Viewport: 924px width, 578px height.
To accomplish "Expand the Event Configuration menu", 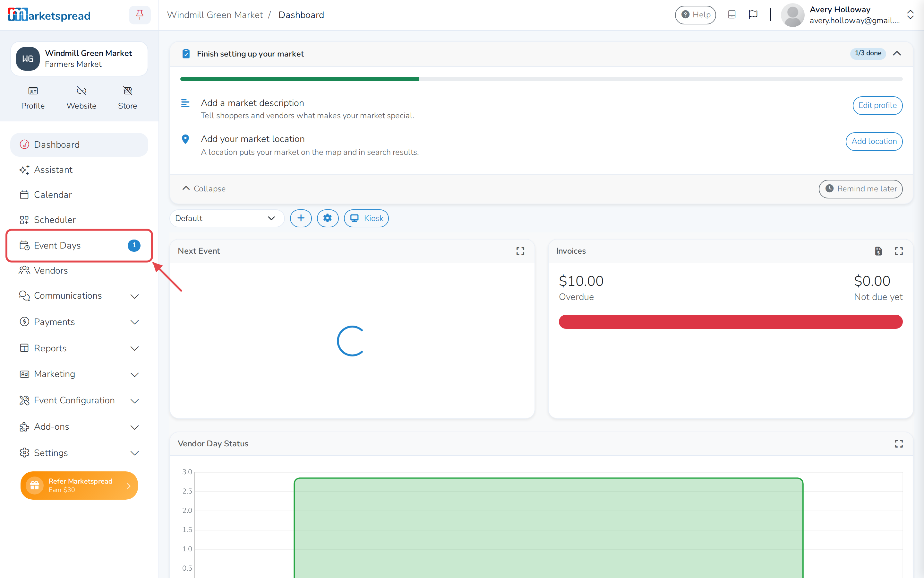I will [x=79, y=400].
